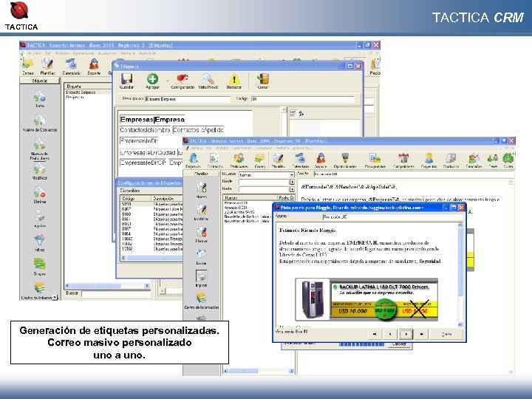Click Imprimir printer icon in Plantillas sidebar

201,276
